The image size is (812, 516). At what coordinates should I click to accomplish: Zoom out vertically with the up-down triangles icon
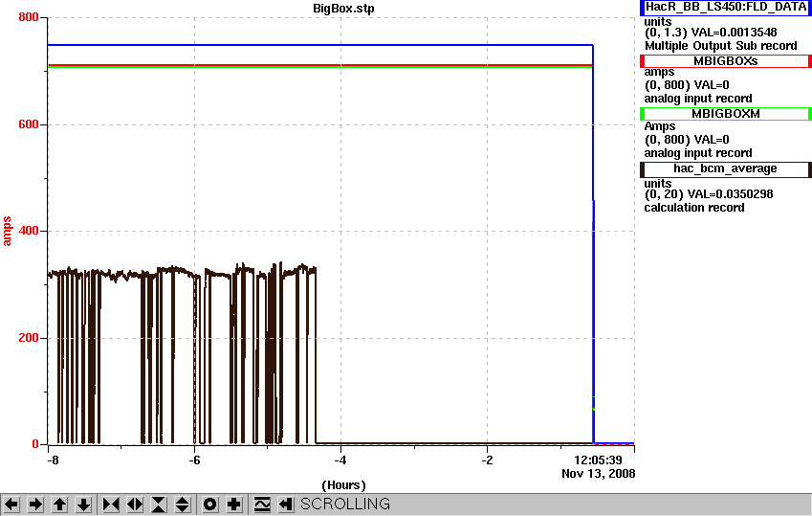pyautogui.click(x=183, y=505)
